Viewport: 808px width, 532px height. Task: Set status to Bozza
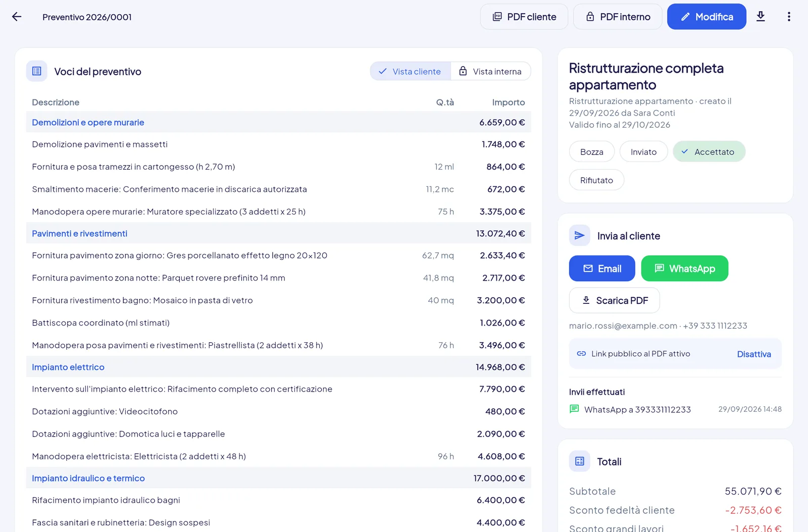[592, 151]
